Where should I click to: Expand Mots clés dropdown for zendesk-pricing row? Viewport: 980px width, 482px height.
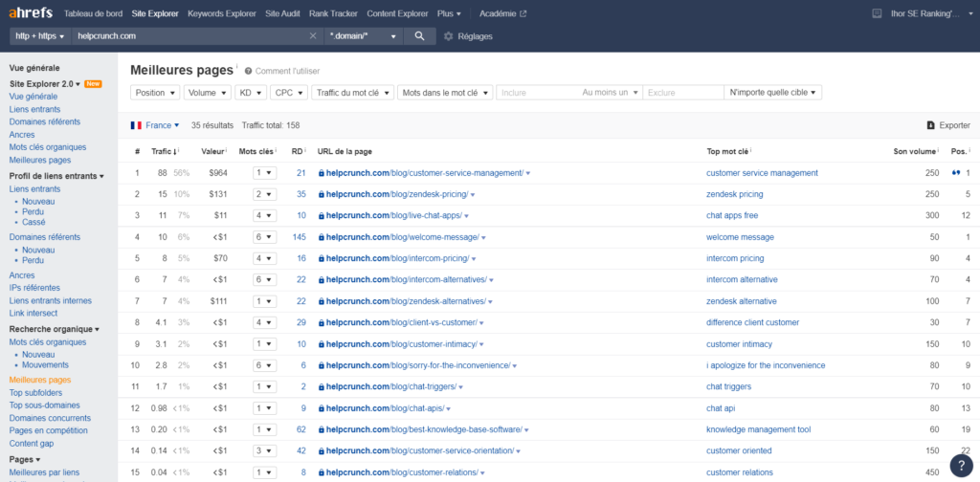264,194
